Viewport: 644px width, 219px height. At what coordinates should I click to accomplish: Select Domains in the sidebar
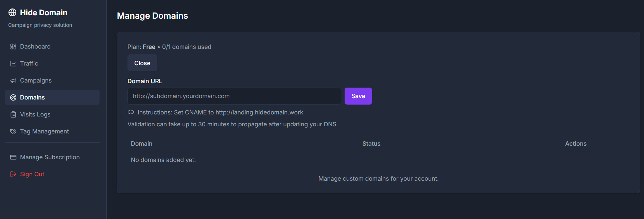[52, 97]
